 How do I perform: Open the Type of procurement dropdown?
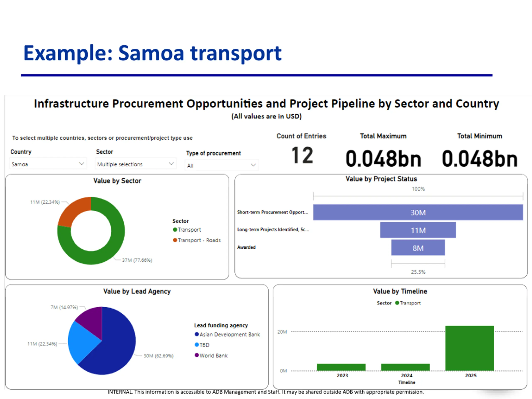tap(221, 165)
